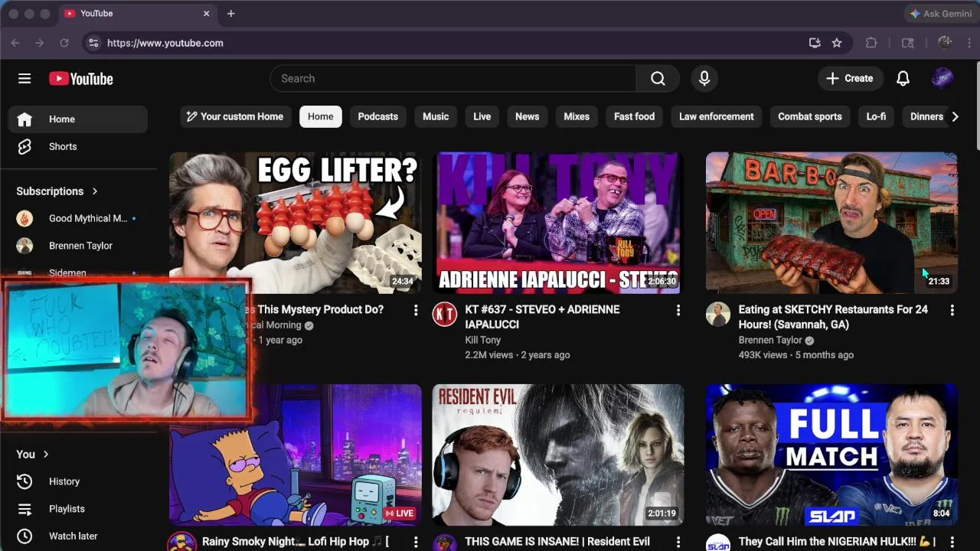Select Your custom Home chip

[235, 116]
